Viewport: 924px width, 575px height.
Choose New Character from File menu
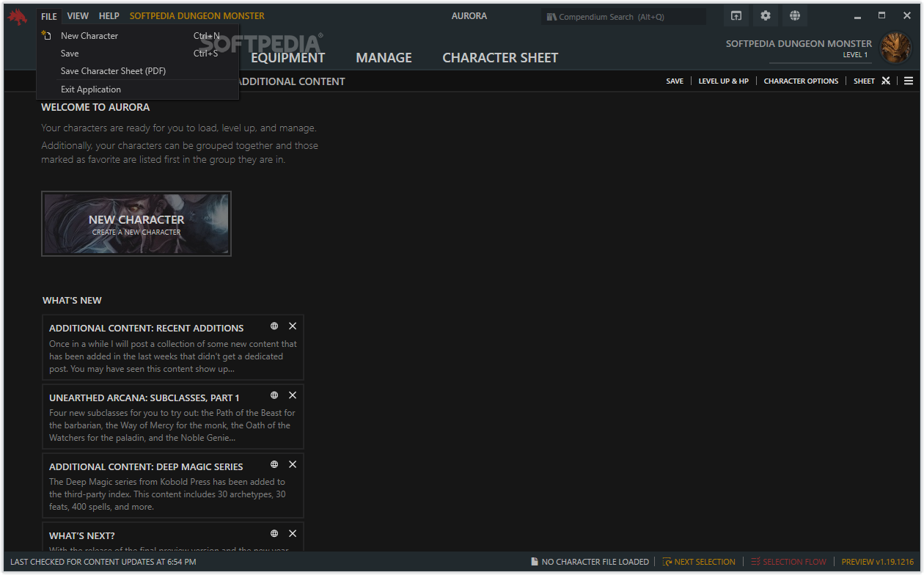137,36
